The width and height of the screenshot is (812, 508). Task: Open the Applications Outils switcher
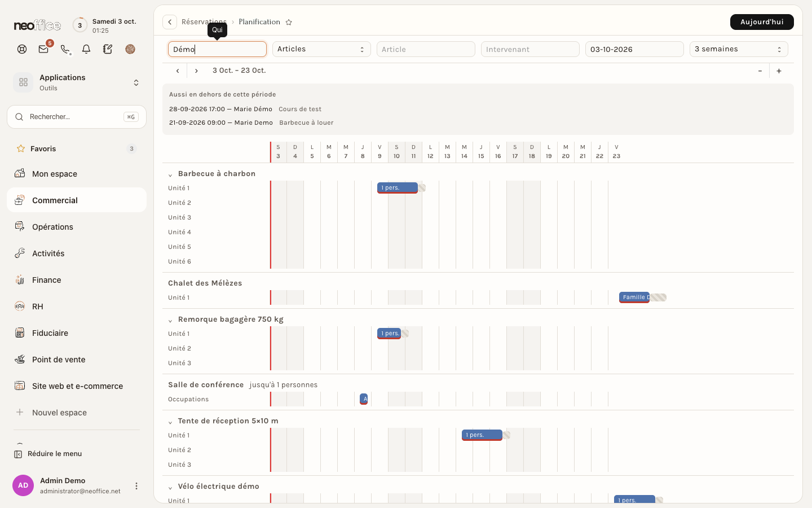[x=77, y=82]
